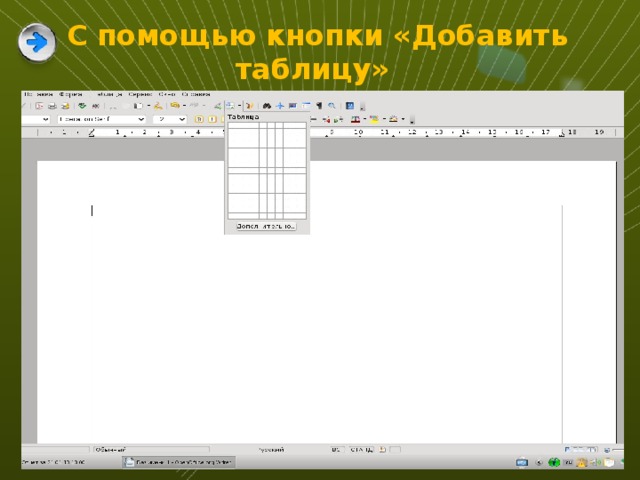Open the Undo history dropdown arrow
This screenshot has height=480, width=640.
coord(184,106)
